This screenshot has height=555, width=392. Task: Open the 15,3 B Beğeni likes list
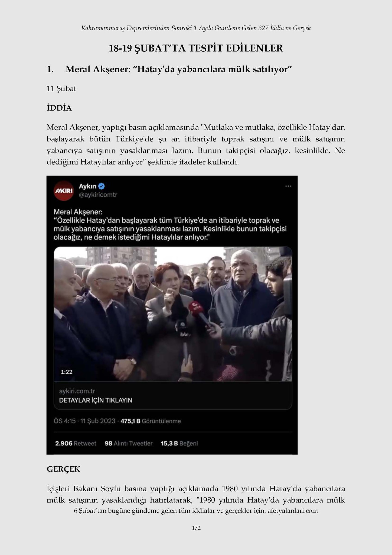coord(179,443)
